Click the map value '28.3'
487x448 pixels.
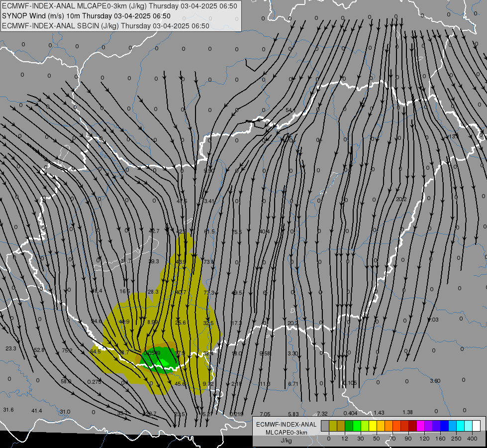153,292
